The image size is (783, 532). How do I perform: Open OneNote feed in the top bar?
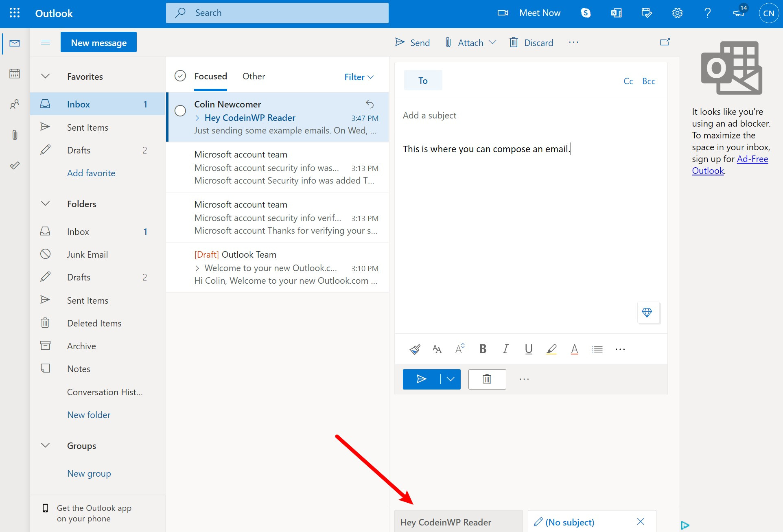click(x=616, y=13)
